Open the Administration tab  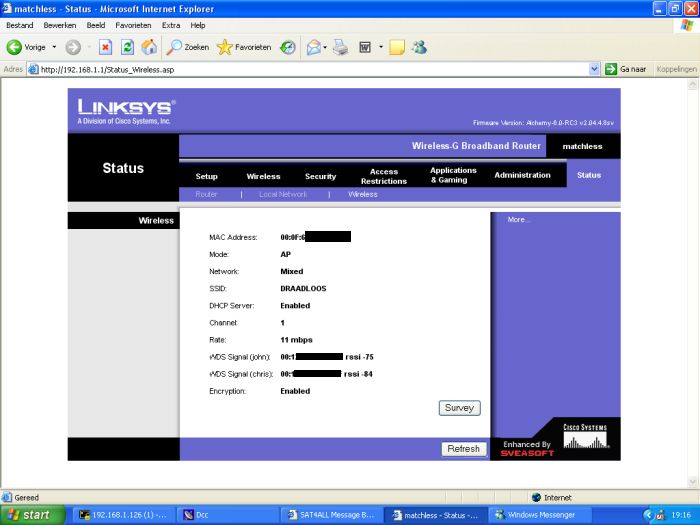[522, 175]
